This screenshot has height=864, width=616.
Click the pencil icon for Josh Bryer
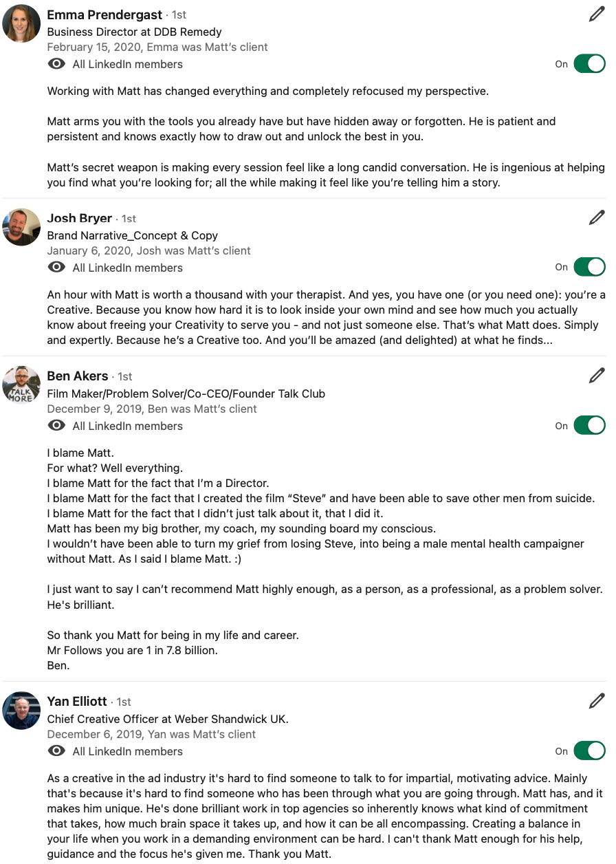pos(597,217)
